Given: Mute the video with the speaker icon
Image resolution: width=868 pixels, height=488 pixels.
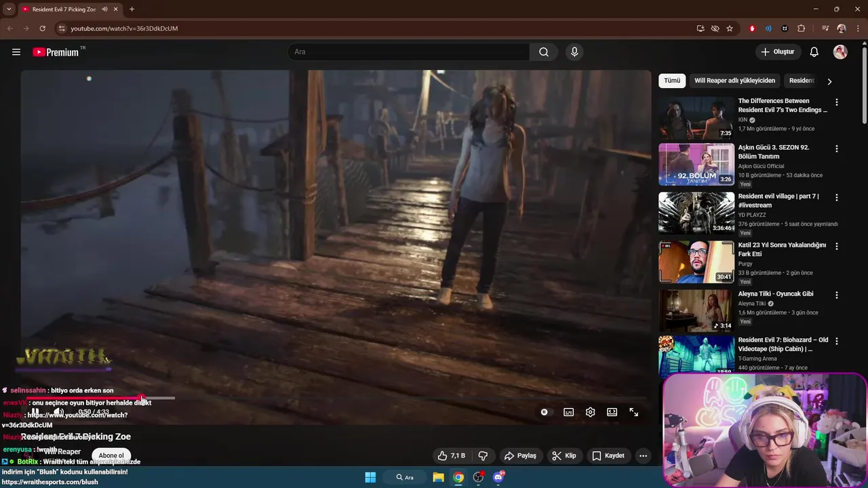Looking at the screenshot, I should tap(59, 412).
